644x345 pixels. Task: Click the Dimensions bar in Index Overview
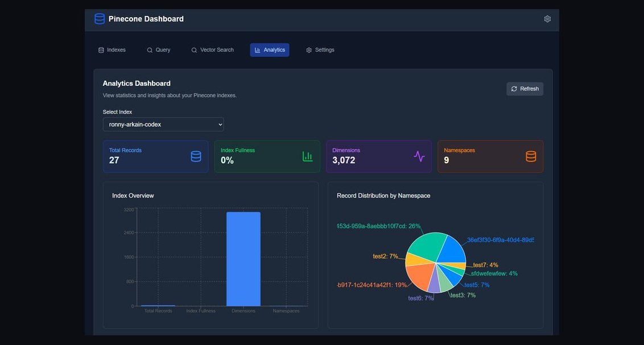pyautogui.click(x=243, y=259)
